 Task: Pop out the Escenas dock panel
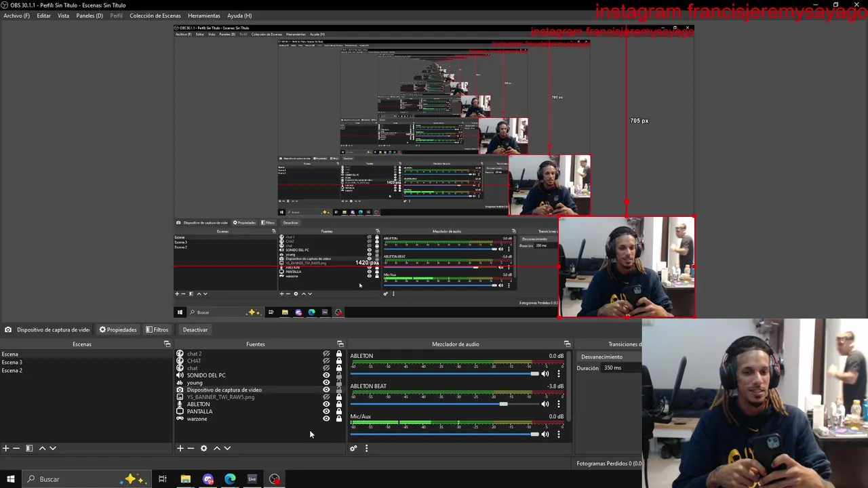167,344
